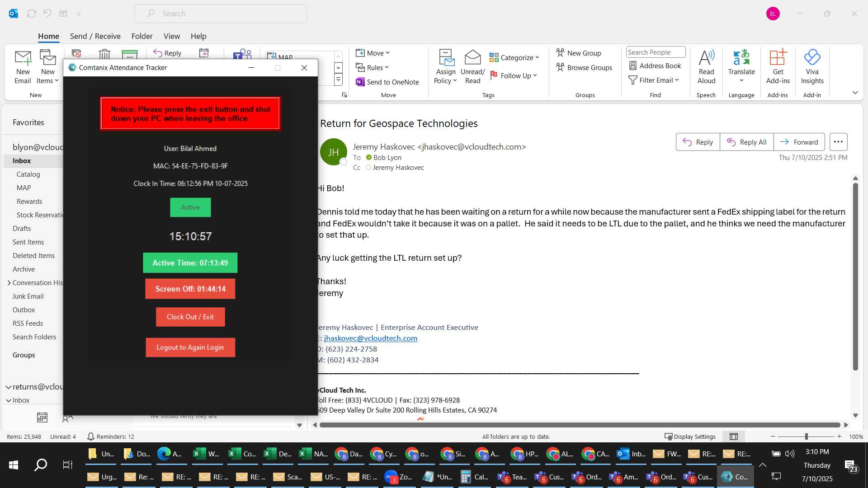
Task: Open the Help tab
Action: click(198, 36)
